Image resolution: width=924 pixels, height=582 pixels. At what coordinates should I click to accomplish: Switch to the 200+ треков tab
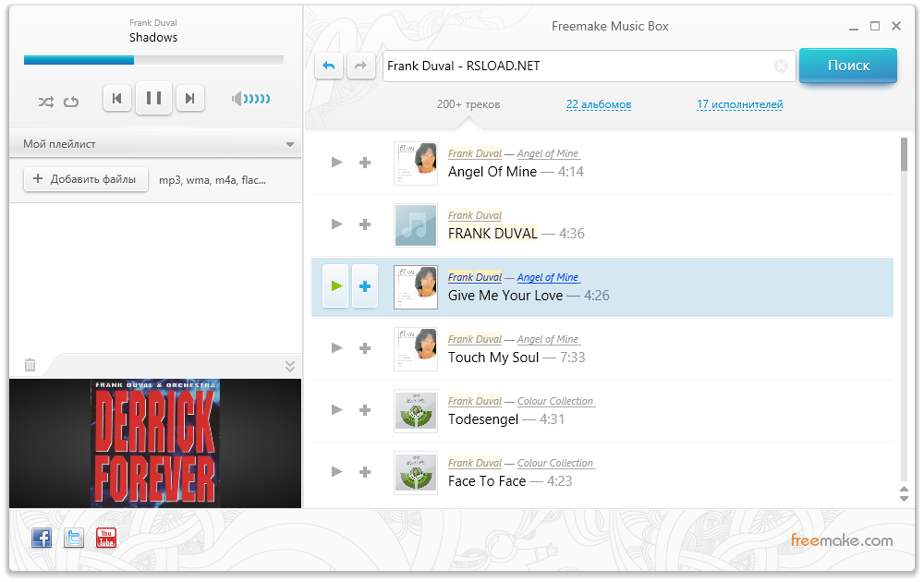tap(468, 104)
